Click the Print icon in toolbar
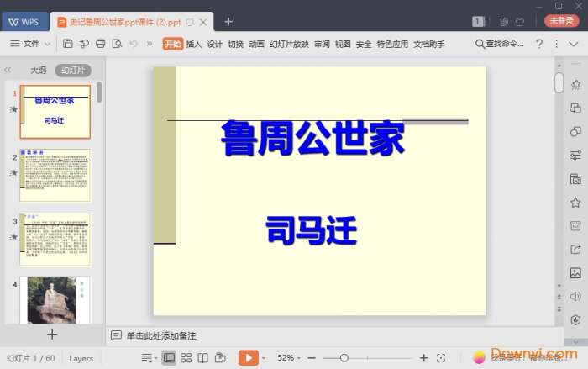The width and height of the screenshot is (588, 369). [x=101, y=44]
